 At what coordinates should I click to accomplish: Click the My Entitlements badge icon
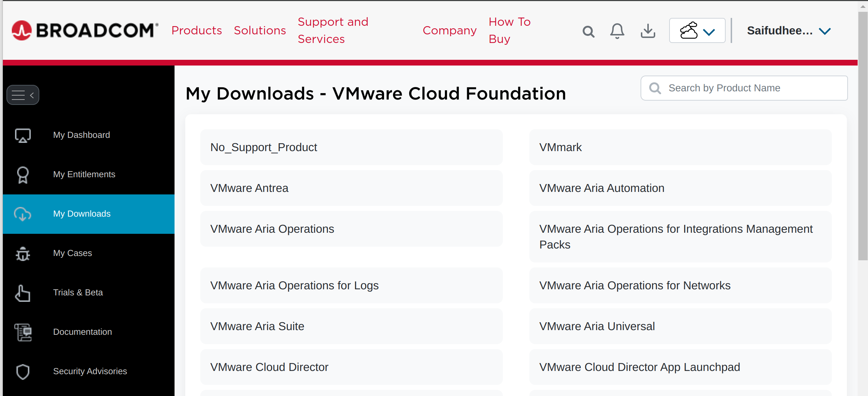click(23, 175)
